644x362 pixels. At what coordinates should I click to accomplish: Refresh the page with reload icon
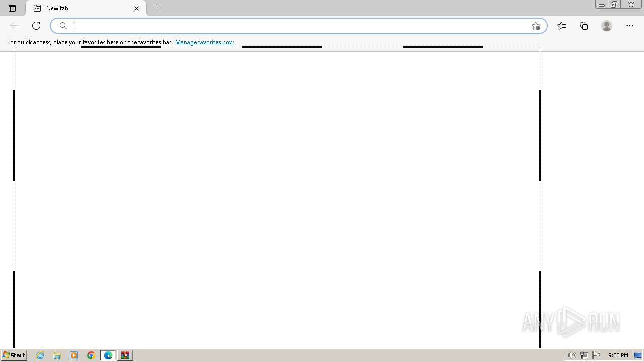pyautogui.click(x=36, y=26)
